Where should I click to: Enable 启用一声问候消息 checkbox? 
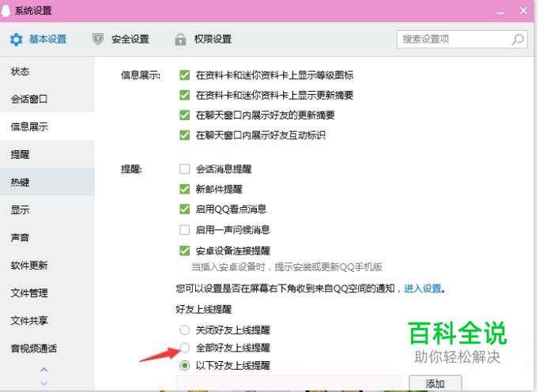coord(184,230)
